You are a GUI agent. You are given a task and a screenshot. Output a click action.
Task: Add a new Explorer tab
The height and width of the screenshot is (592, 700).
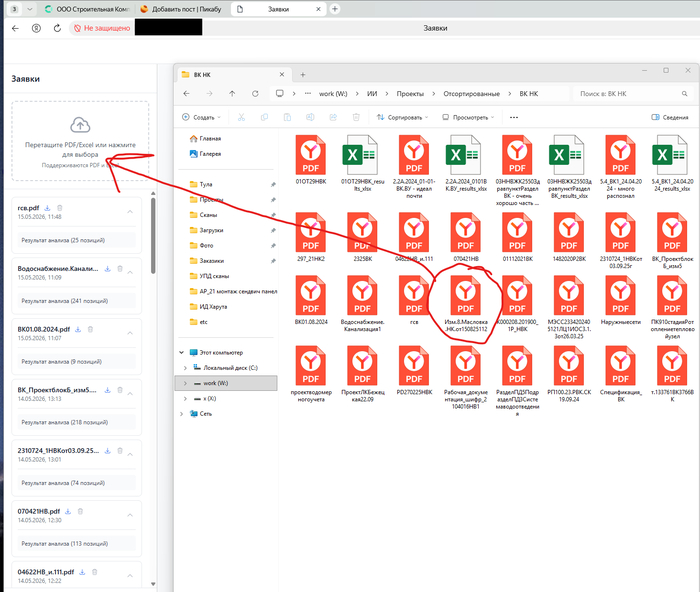tap(303, 75)
